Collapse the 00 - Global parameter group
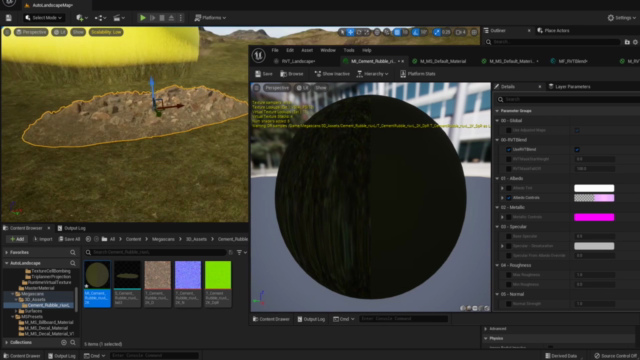The width and height of the screenshot is (640, 360). (x=497, y=121)
